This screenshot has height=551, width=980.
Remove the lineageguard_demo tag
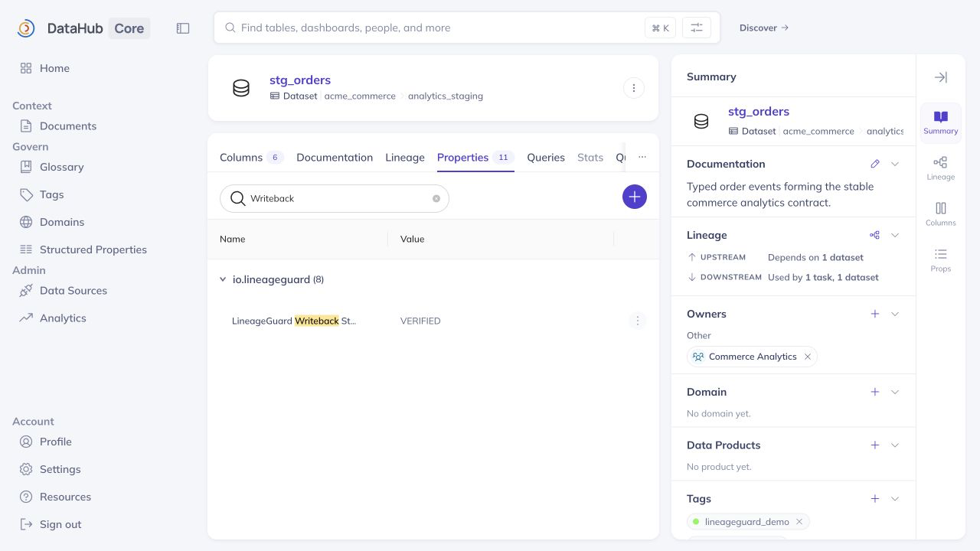[799, 522]
